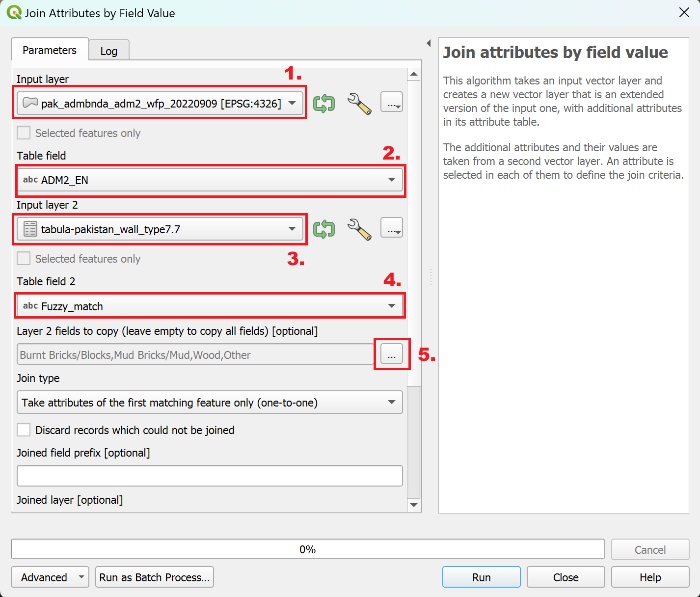Toggle Selected features only under Input layer 2

24,259
